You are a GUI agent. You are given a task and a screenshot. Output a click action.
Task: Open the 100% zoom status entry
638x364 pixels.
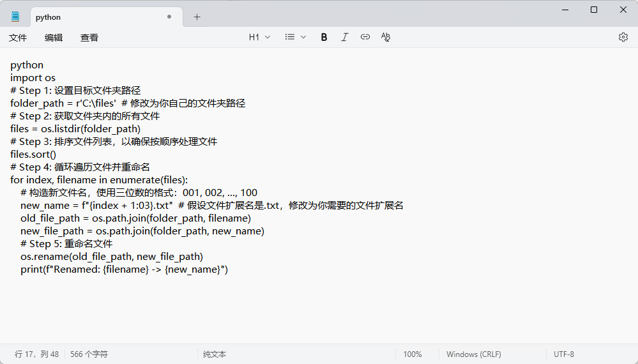point(413,354)
